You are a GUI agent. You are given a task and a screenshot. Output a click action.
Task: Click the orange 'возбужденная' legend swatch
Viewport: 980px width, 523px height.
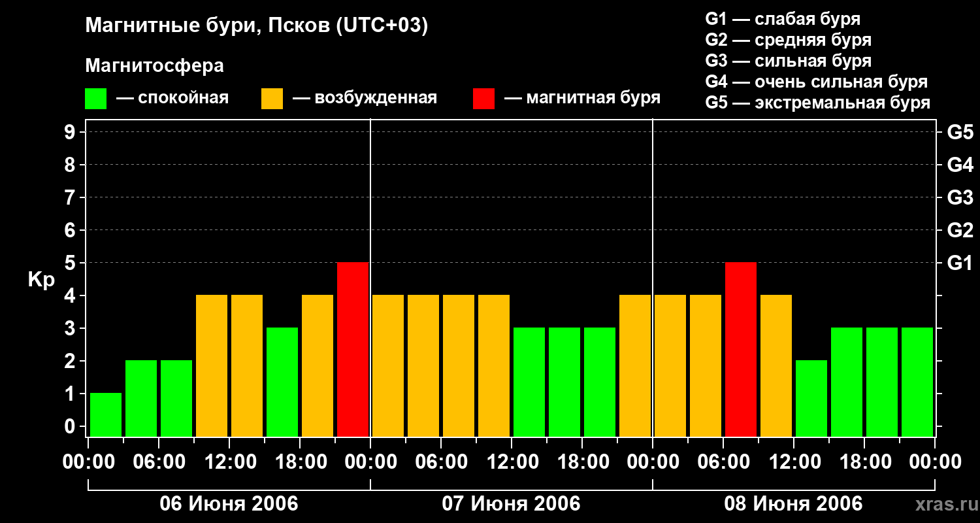pyautogui.click(x=272, y=99)
